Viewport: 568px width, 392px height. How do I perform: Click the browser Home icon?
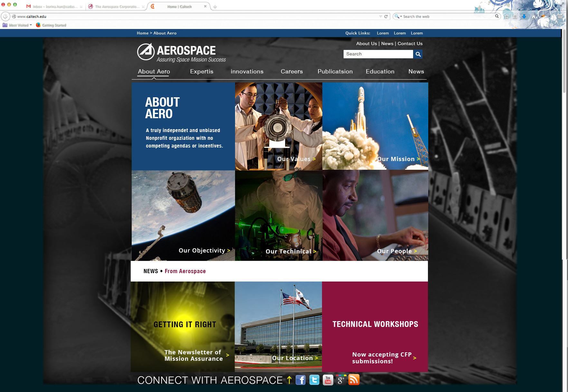(x=534, y=17)
